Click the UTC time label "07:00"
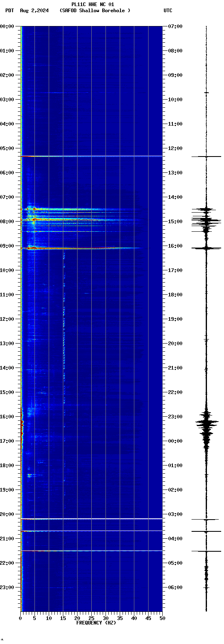Image resolution: width=224 pixels, height=644 pixels. pos(175,26)
